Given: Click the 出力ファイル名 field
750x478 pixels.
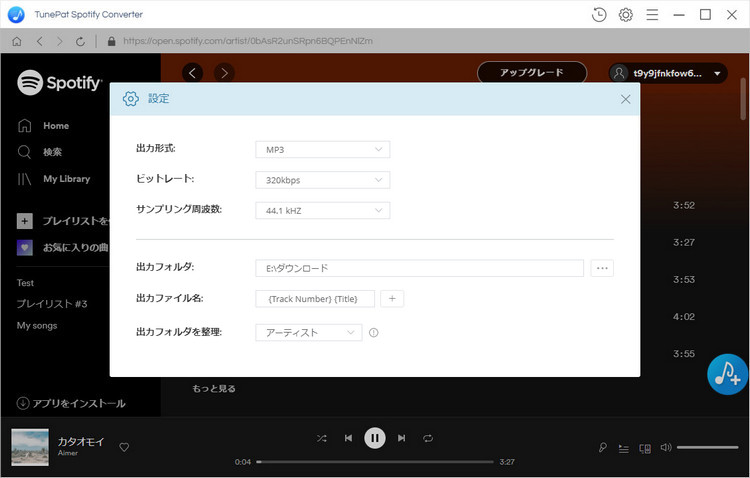Looking at the screenshot, I should (315, 299).
